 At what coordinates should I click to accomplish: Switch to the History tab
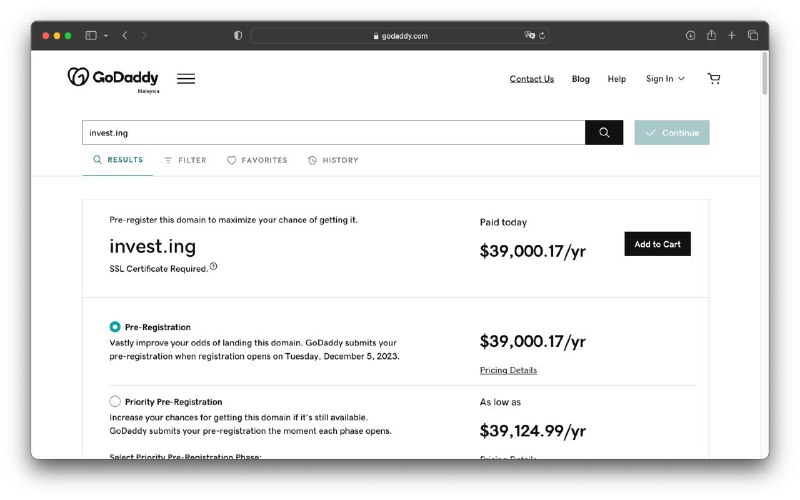333,160
